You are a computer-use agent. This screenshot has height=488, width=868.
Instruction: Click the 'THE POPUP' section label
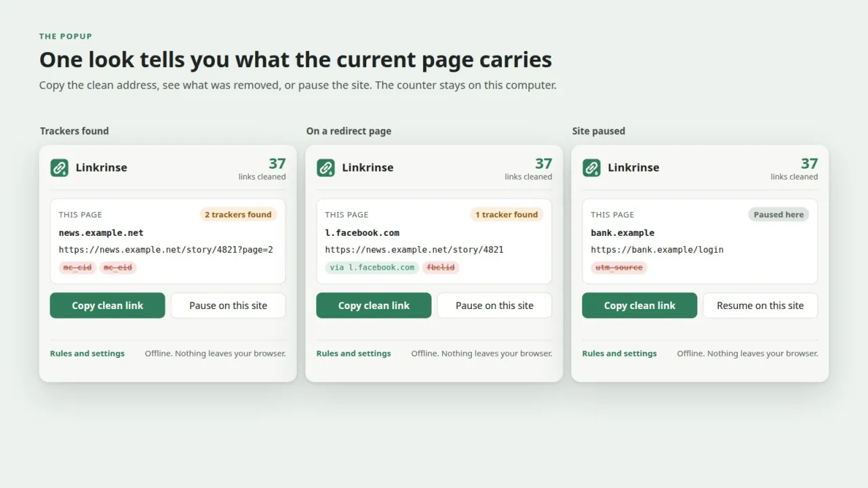click(x=66, y=37)
